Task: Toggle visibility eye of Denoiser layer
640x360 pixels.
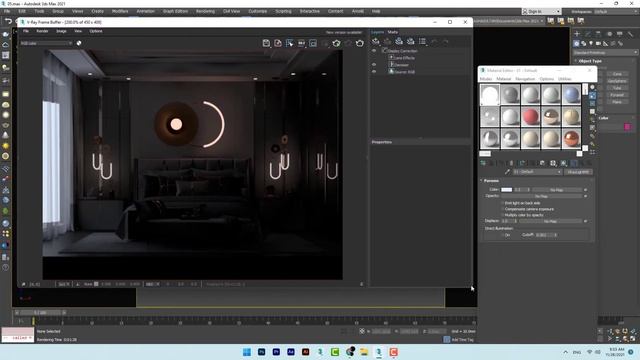Action: (x=374, y=64)
